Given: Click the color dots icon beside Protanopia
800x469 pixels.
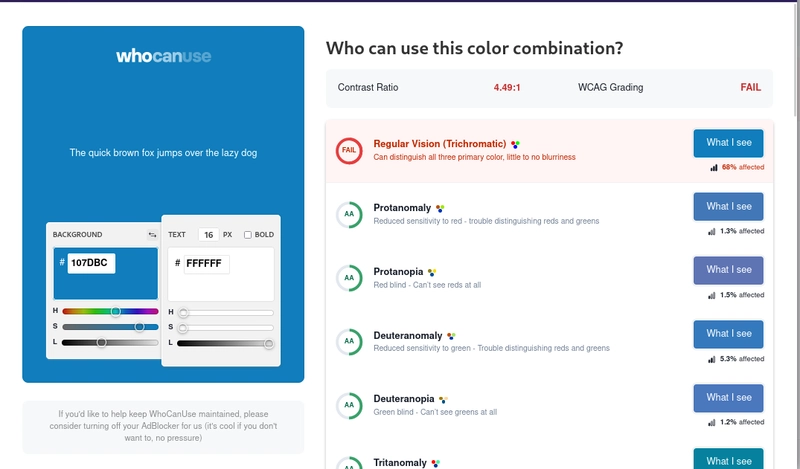Looking at the screenshot, I should (x=432, y=273).
